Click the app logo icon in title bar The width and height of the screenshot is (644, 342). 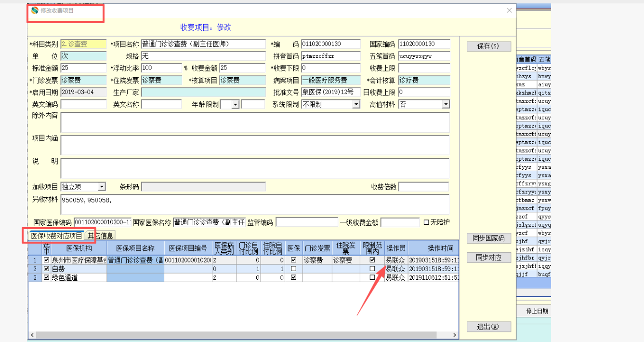[35, 10]
